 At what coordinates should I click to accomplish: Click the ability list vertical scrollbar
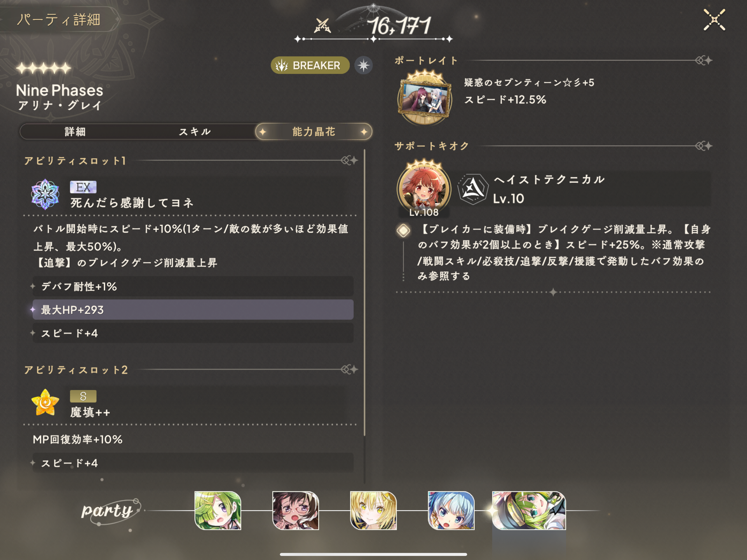point(364,292)
